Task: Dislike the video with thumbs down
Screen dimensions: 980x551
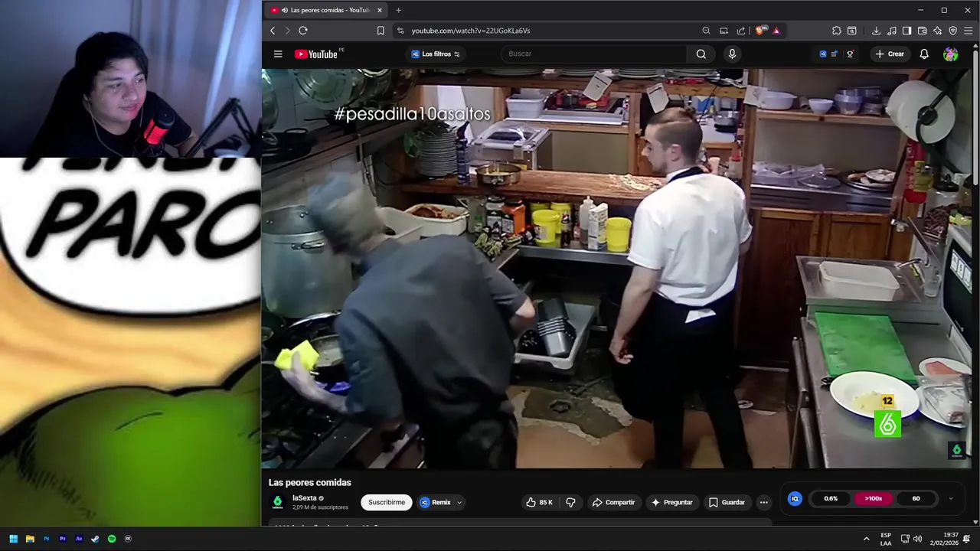Action: 570,502
